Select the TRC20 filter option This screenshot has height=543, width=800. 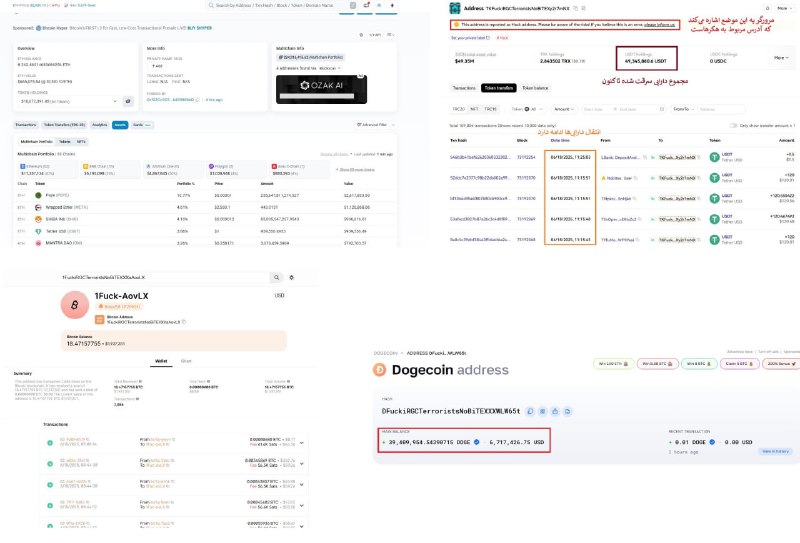click(x=458, y=109)
